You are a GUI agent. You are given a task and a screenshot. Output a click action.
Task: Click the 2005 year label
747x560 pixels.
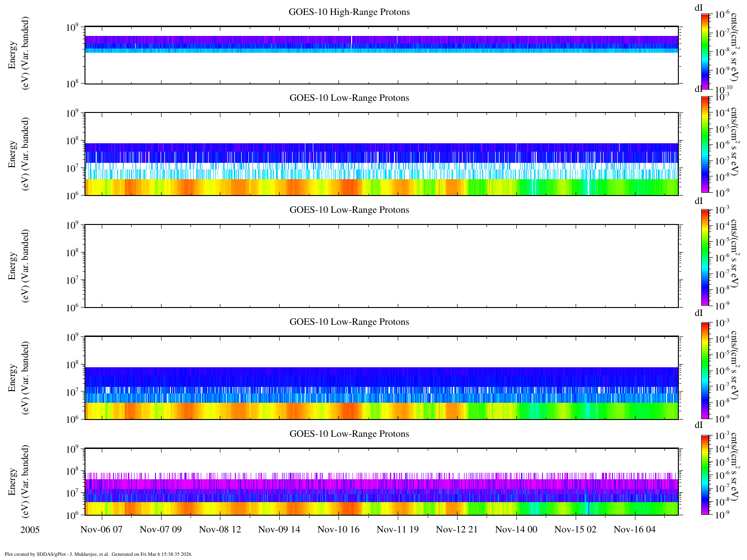click(x=30, y=530)
